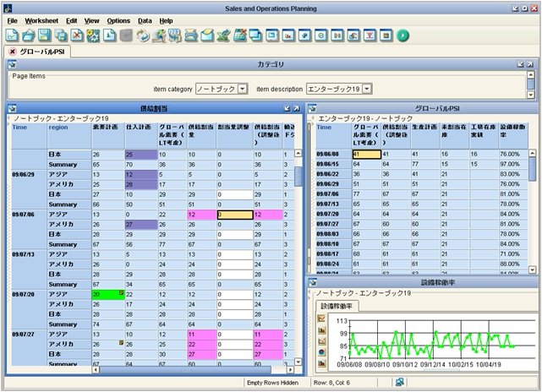Click the calculator with red X icon
The width and height of the screenshot is (542, 392).
pyautogui.click(x=240, y=35)
